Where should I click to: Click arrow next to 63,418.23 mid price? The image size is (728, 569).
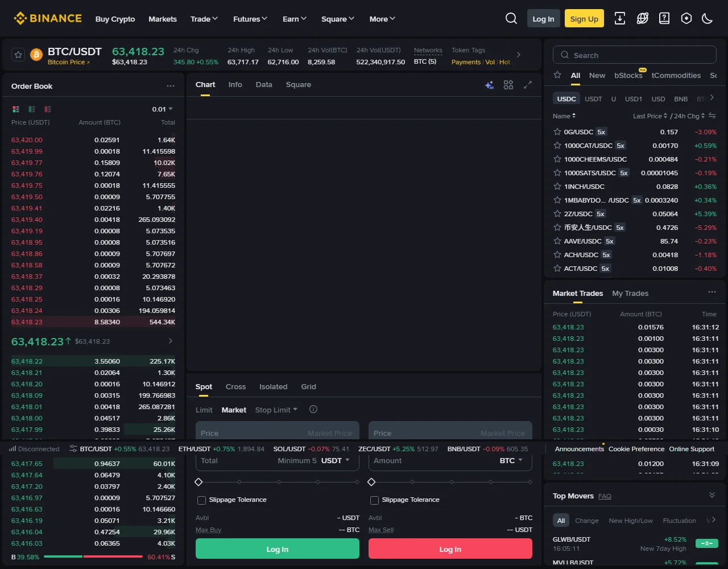171,341
